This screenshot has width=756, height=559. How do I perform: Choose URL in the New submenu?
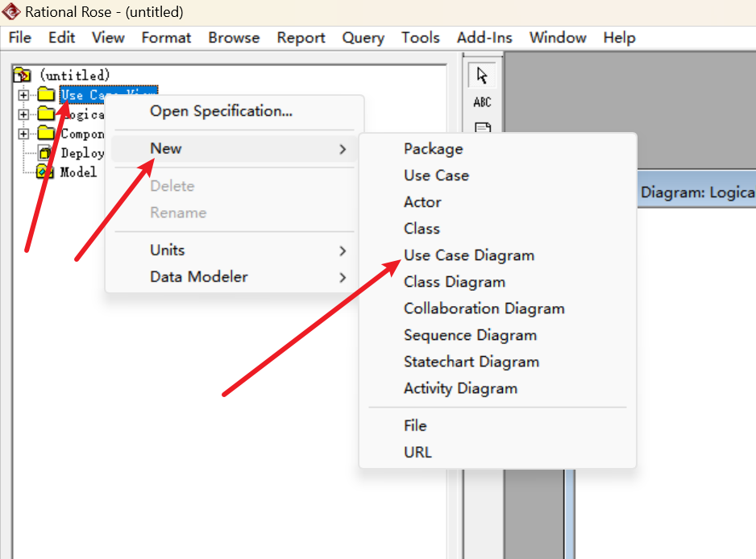pos(497,452)
